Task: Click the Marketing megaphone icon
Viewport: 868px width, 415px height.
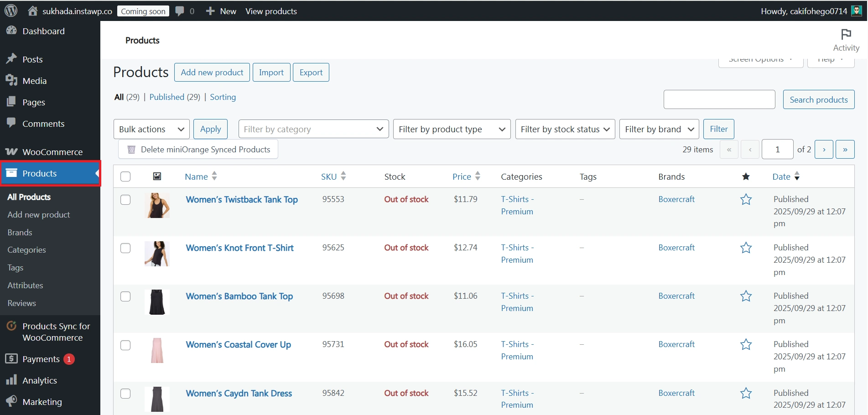Action: point(12,401)
